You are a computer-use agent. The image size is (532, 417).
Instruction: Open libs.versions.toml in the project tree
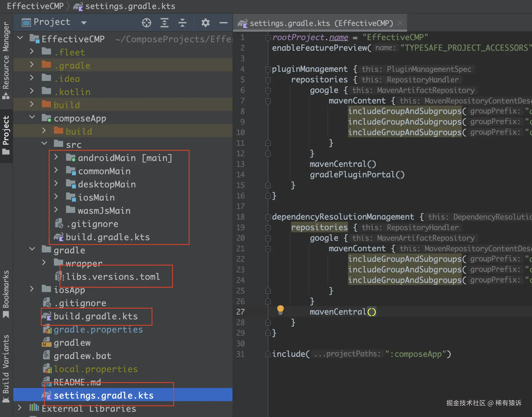coord(113,277)
